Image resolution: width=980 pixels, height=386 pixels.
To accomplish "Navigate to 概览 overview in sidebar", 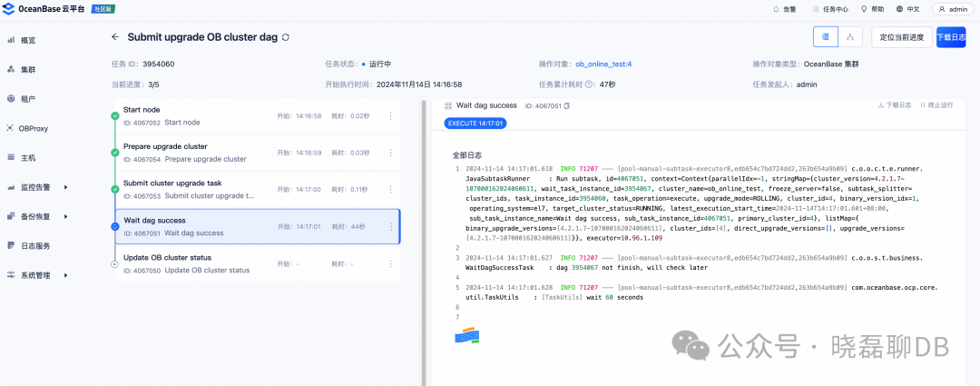I will (28, 40).
